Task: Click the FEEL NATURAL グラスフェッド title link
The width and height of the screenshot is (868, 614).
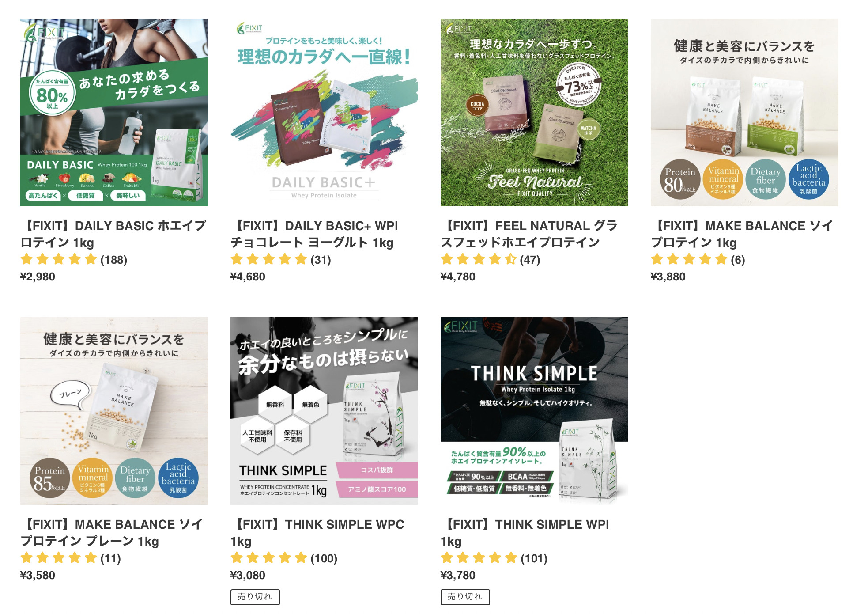Action: pyautogui.click(x=529, y=234)
